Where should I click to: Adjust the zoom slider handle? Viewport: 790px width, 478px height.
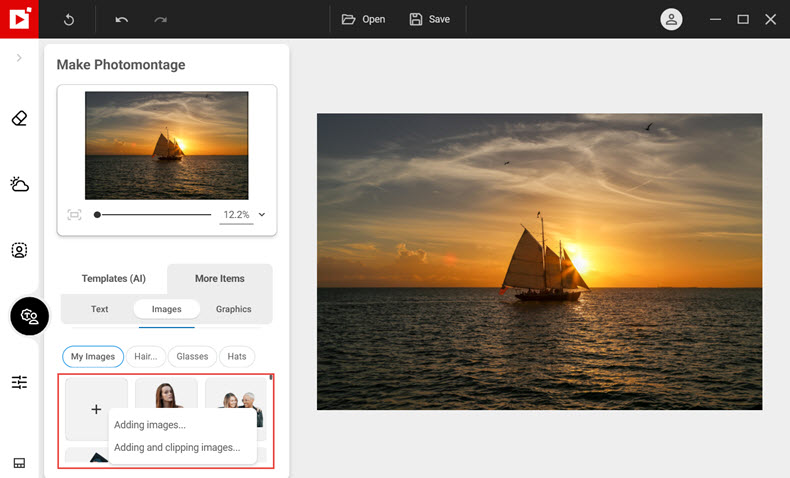[97, 215]
